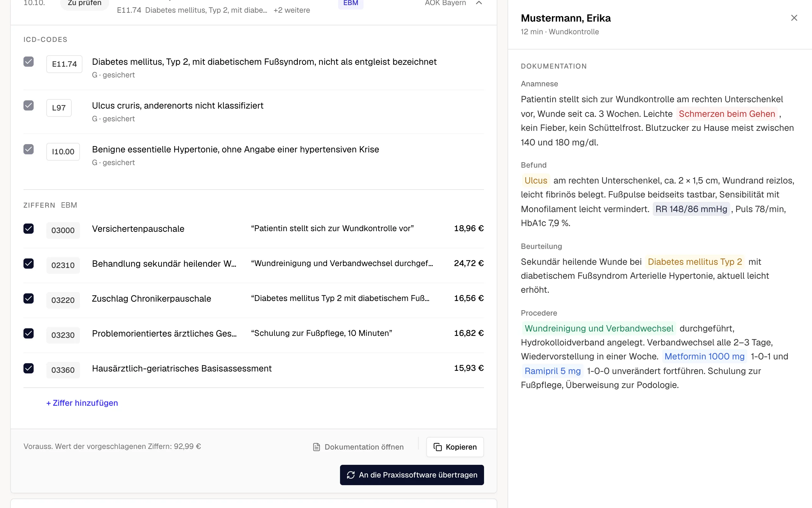The height and width of the screenshot is (508, 812).
Task: Click the AOK Bayern insurer label
Action: 445,3
